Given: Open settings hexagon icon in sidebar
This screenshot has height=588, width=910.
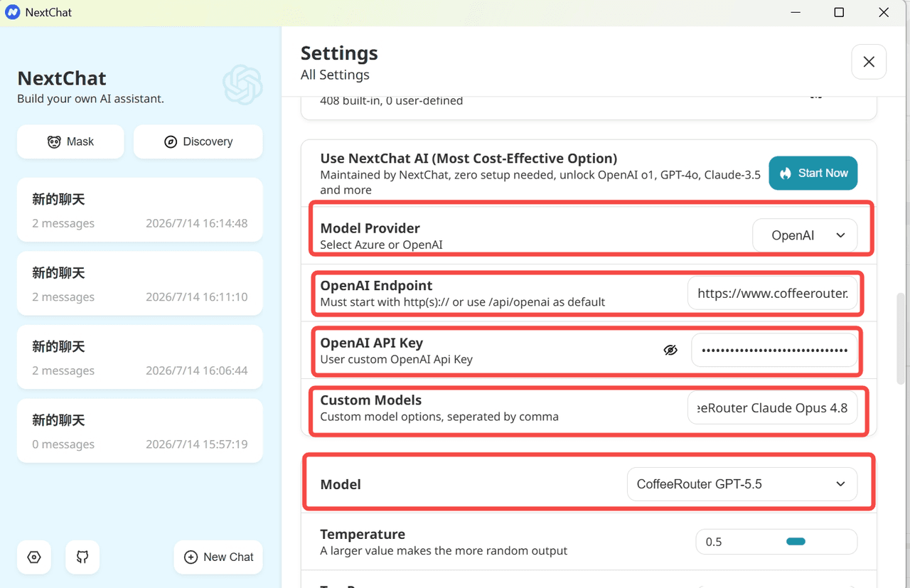Looking at the screenshot, I should 34,557.
